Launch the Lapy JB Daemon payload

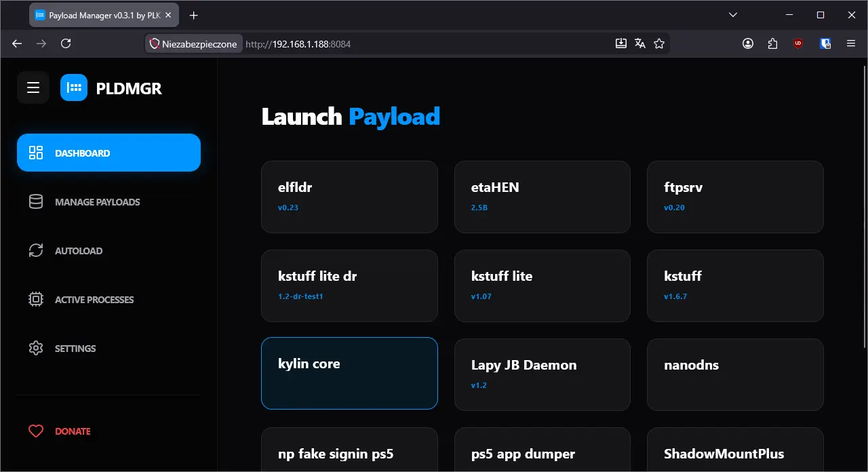point(542,374)
